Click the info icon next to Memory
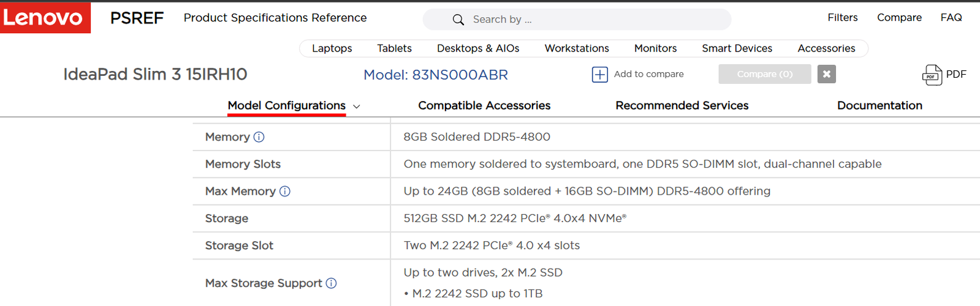The height and width of the screenshot is (306, 980). click(259, 137)
